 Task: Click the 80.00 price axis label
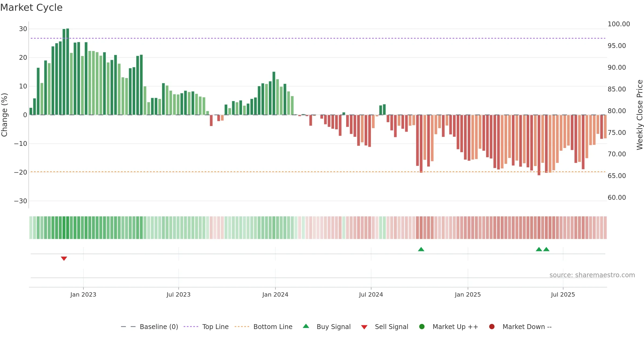[x=617, y=111]
